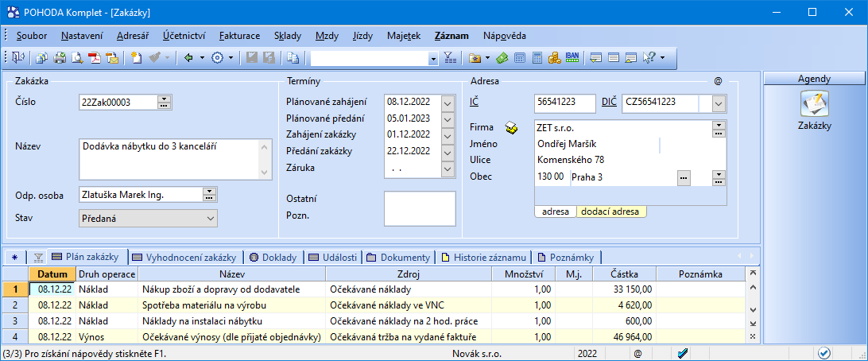
Task: Open the Zakázky agenda icon in Agendy panel
Action: click(814, 103)
